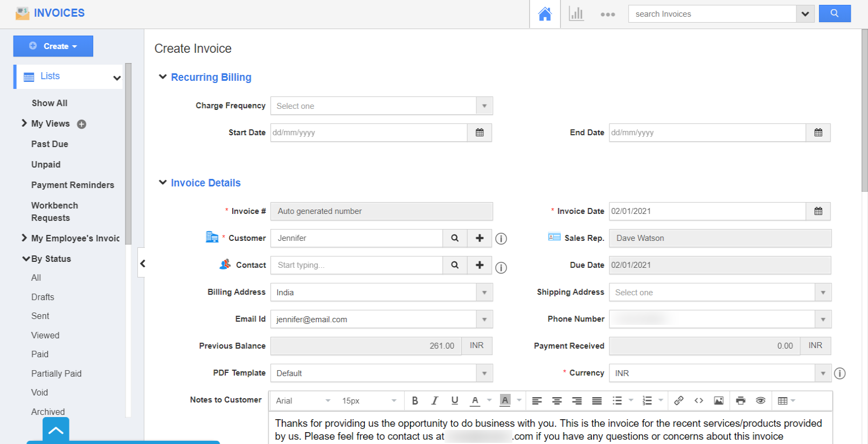
Task: Toggle italic formatting in notes editor
Action: pyautogui.click(x=434, y=400)
